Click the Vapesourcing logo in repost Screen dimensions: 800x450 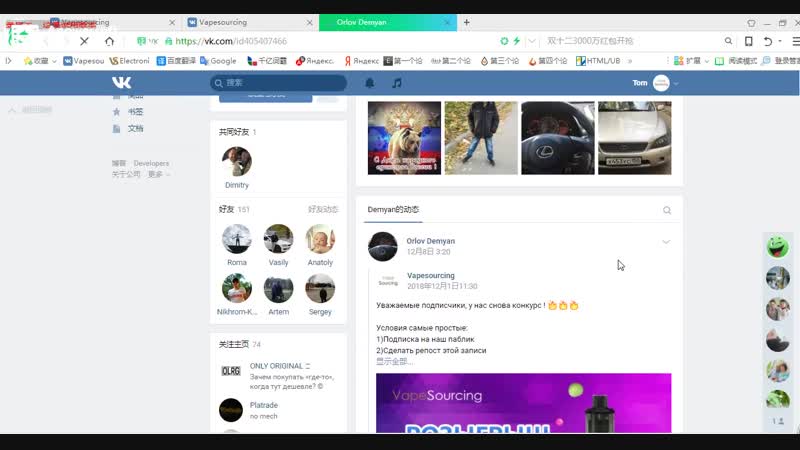(x=388, y=281)
